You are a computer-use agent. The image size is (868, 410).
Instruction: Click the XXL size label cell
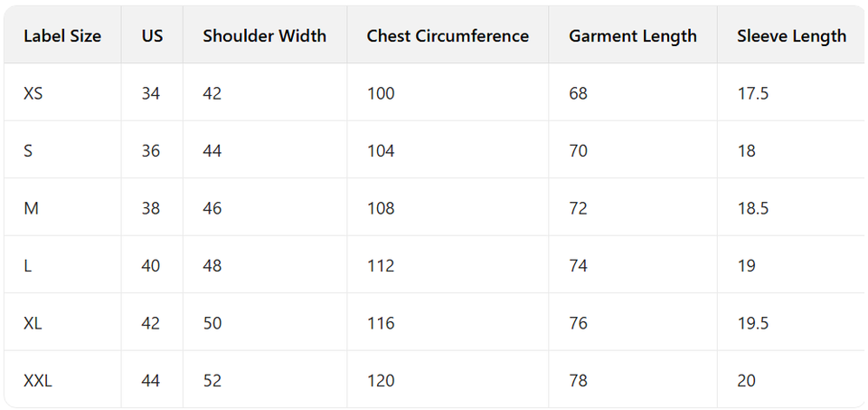coord(38,381)
